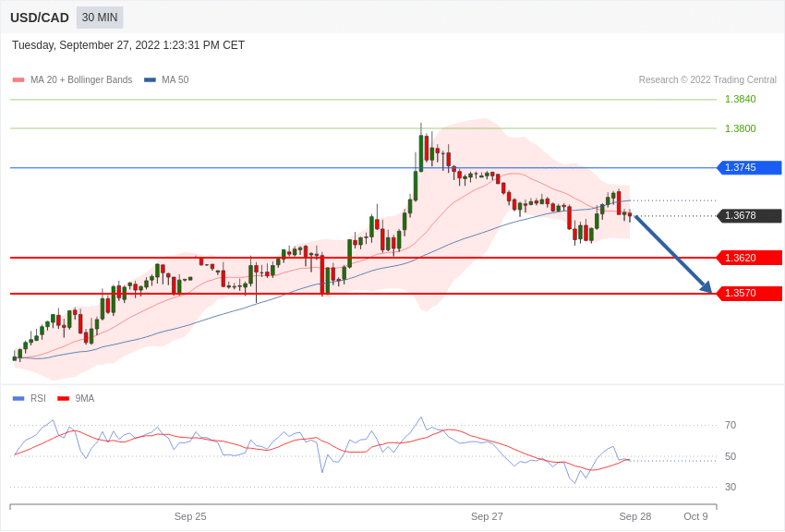The image size is (785, 532).
Task: Click the blue 1.3745 pivot price tag
Action: tap(750, 168)
